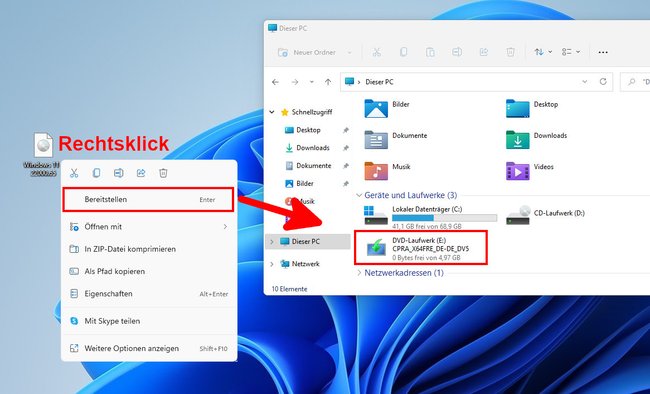650x394 pixels.
Task: Open the recent locations dropdown
Action: click(312, 82)
